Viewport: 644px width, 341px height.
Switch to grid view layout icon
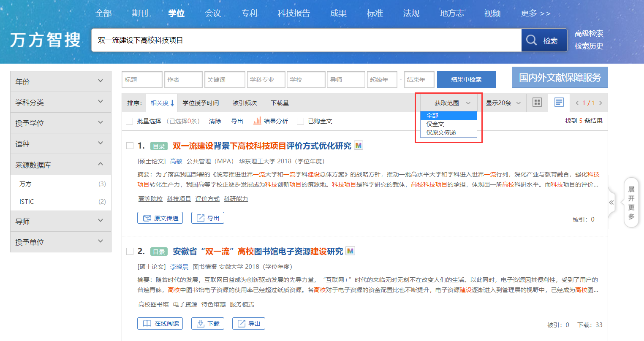pyautogui.click(x=537, y=103)
